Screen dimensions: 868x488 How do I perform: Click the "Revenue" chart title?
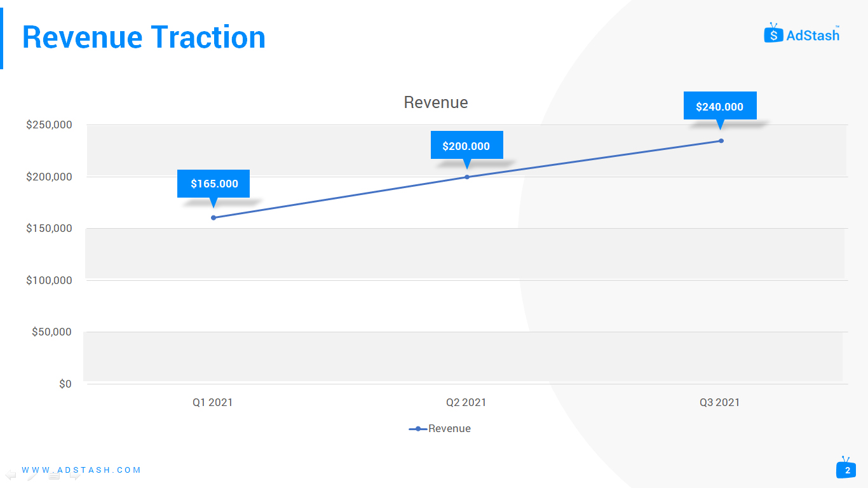[x=436, y=102]
